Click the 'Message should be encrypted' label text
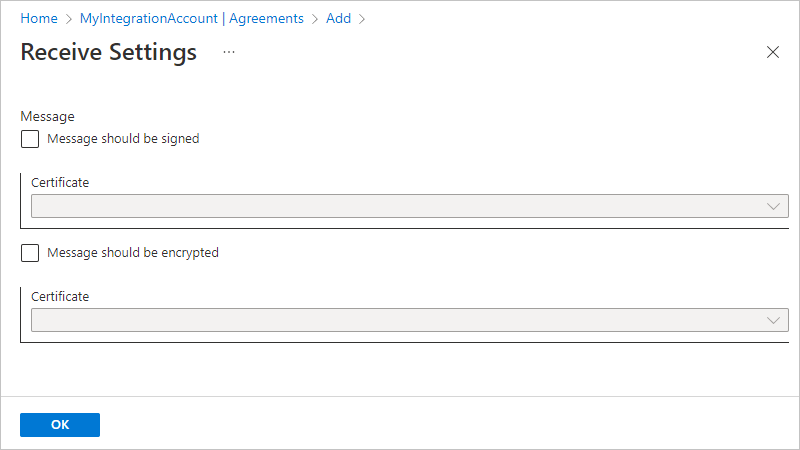Screen dimensions: 800x450 click(133, 253)
